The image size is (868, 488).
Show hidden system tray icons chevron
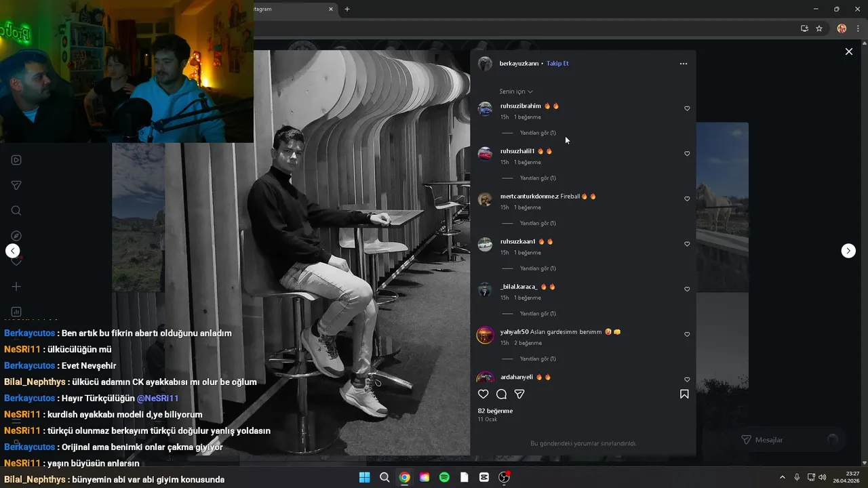click(x=782, y=477)
